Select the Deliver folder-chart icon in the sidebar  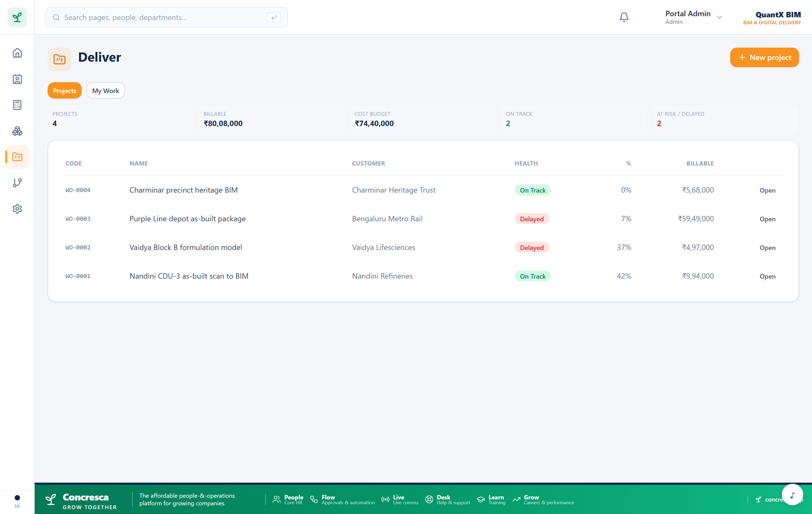(x=17, y=157)
